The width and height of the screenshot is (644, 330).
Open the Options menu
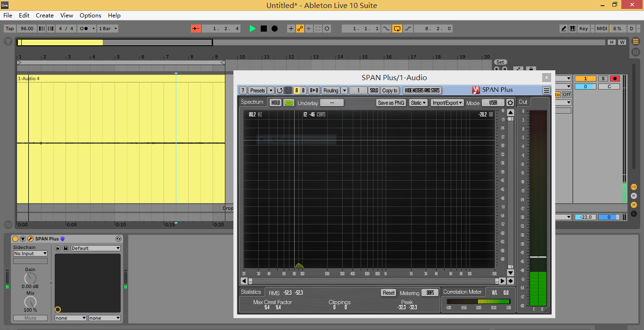coord(91,16)
